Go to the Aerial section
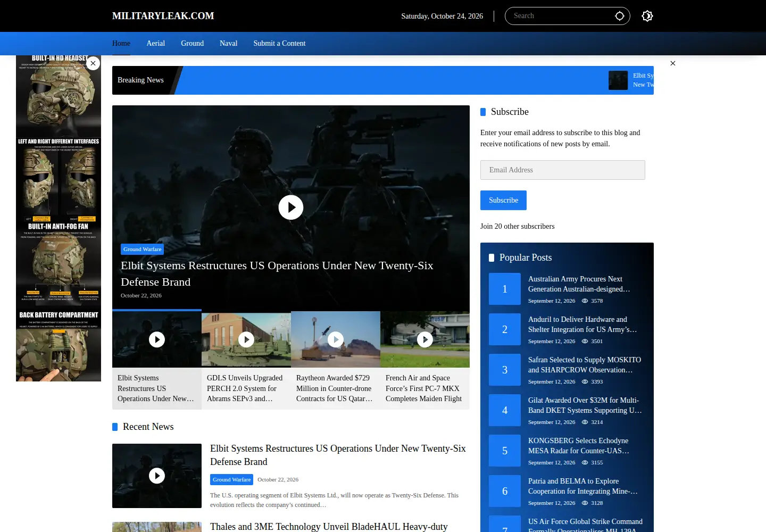Viewport: 766px width, 532px height. pos(156,44)
